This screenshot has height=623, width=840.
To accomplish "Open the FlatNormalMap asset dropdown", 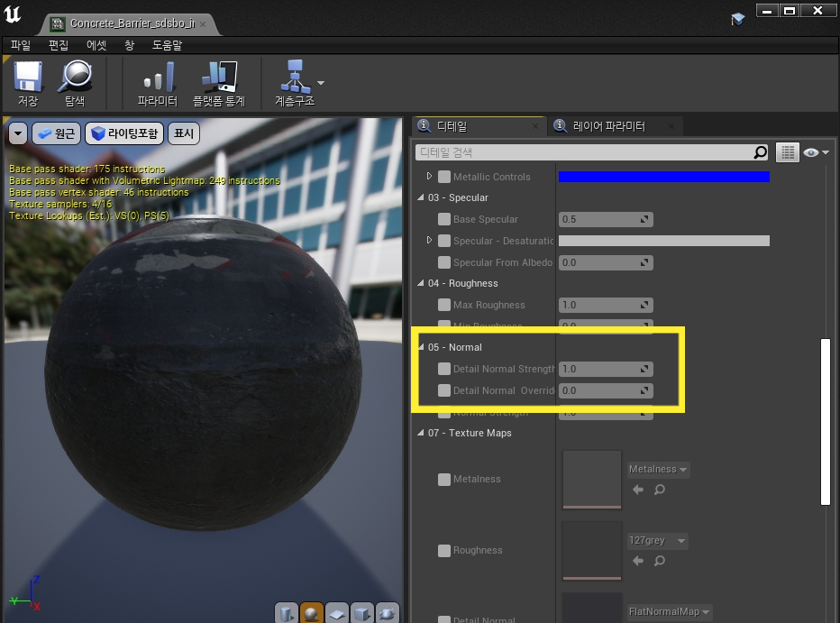I will (670, 612).
